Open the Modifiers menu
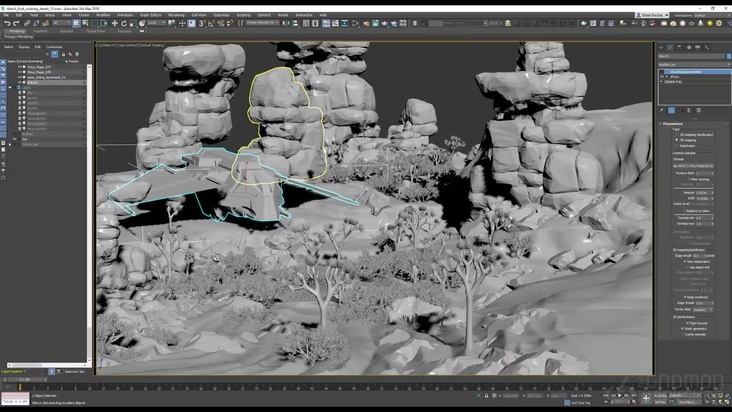The width and height of the screenshot is (732, 412). 103,15
